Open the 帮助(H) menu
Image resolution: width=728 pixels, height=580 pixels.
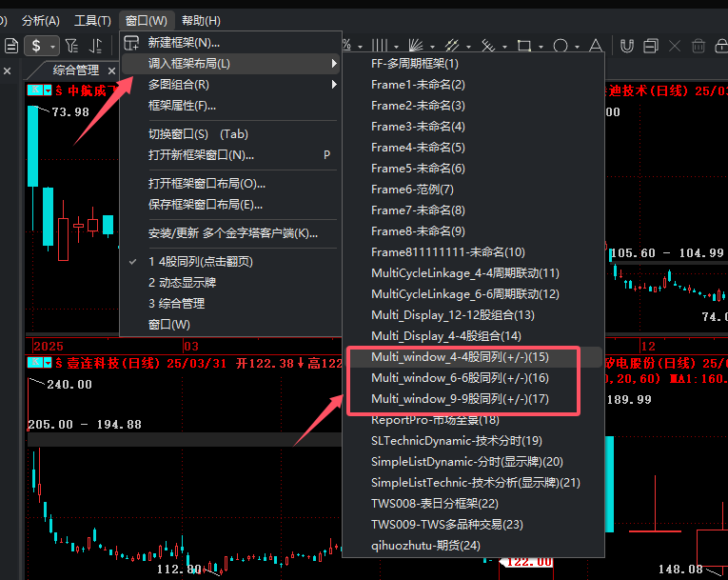(201, 21)
